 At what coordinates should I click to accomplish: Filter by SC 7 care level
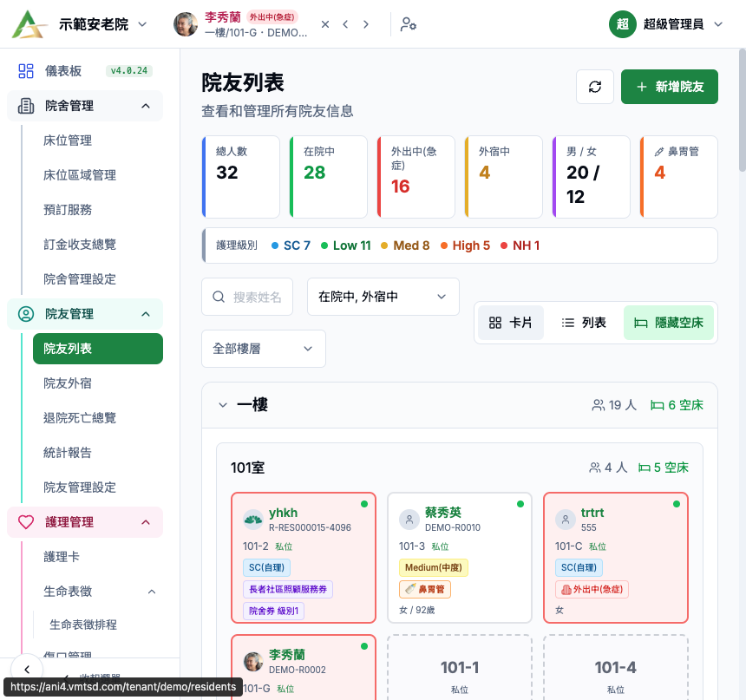click(291, 245)
